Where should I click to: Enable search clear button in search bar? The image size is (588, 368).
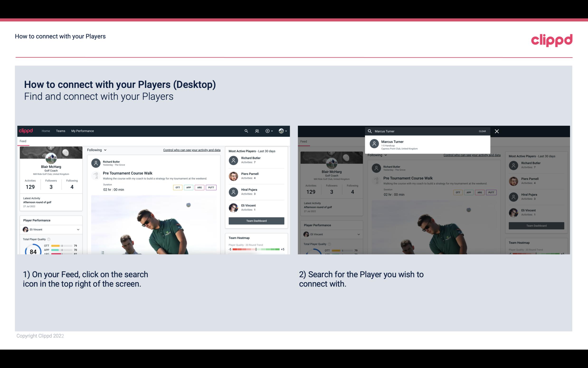pyautogui.click(x=482, y=131)
